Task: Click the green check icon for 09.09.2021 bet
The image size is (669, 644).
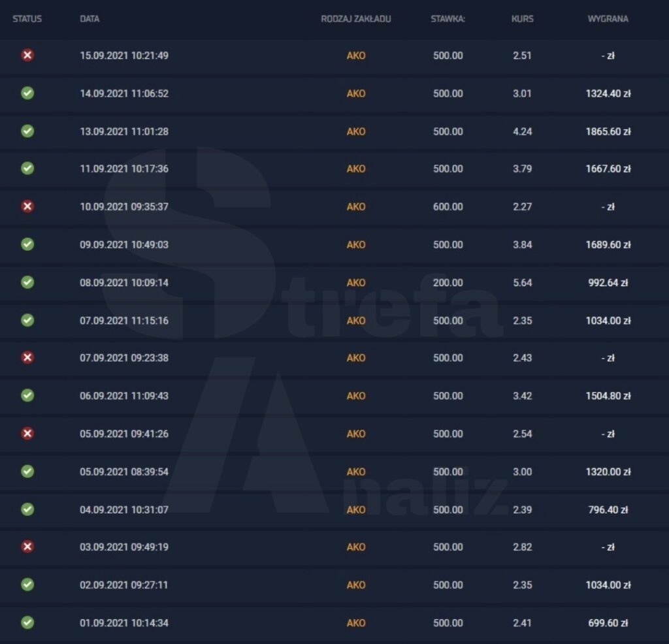Action: 27,244
